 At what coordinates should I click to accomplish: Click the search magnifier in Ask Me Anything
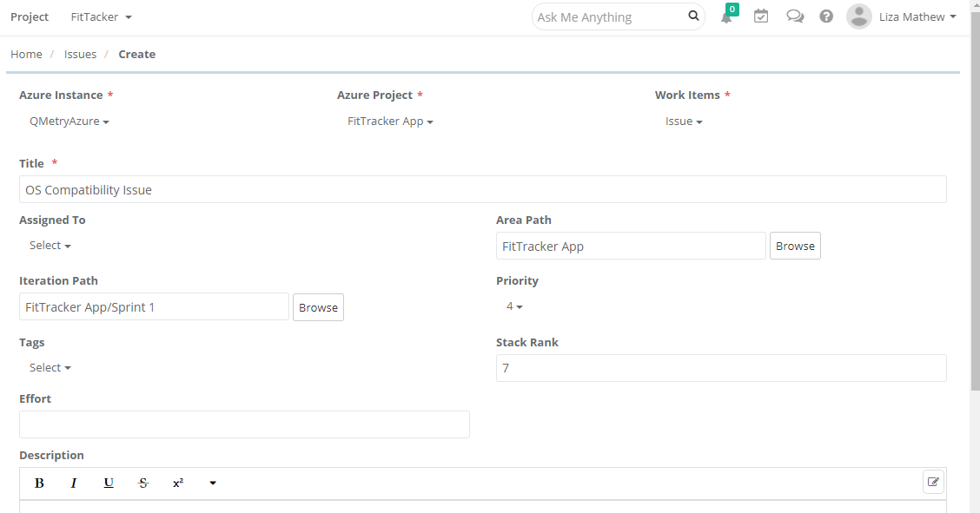pyautogui.click(x=692, y=16)
